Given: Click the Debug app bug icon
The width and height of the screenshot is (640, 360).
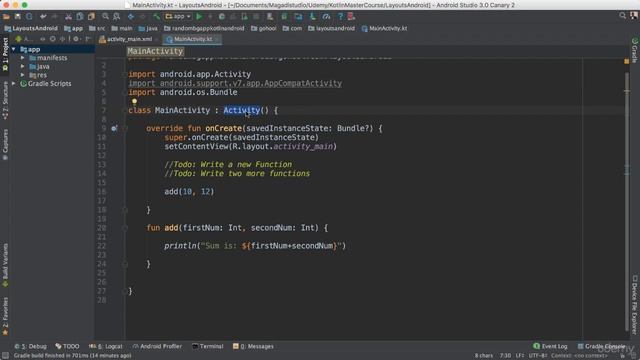Looking at the screenshot, I should 222,17.
